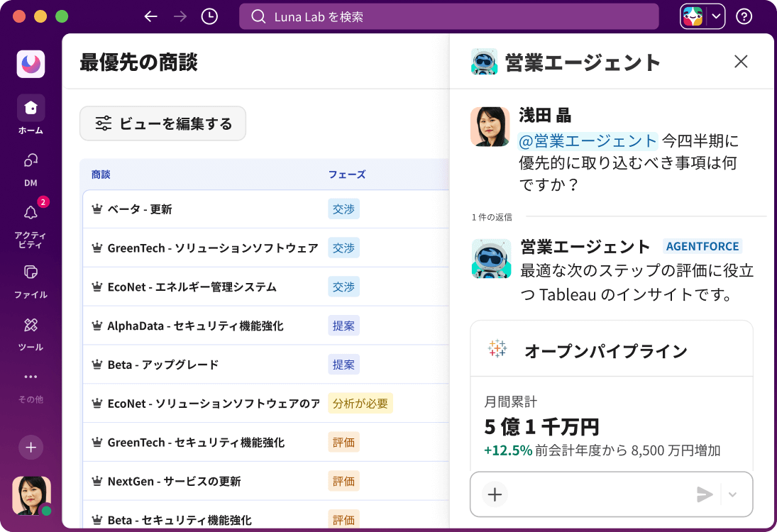Click the Tableau icon on the pipeline card
This screenshot has height=532, width=777.
click(x=498, y=348)
